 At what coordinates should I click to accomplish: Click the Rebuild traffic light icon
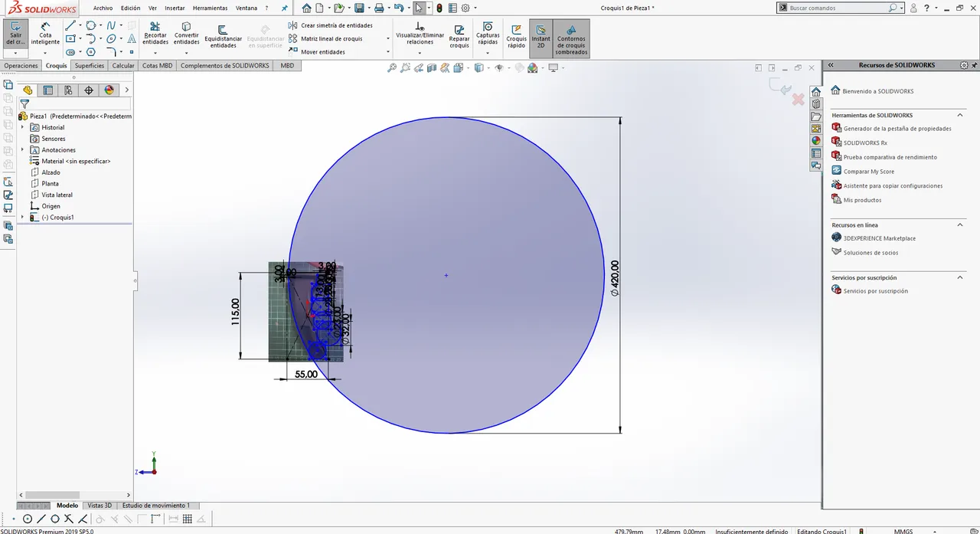tap(439, 8)
